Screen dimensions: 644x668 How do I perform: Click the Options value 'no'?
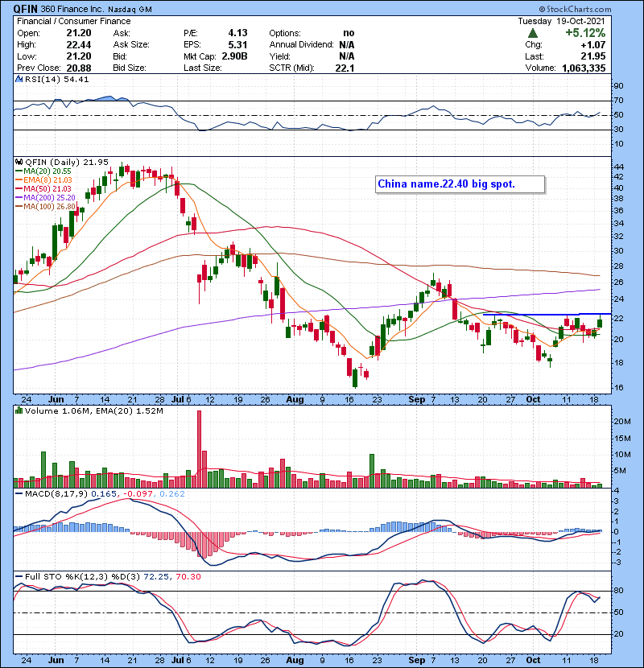click(x=349, y=33)
